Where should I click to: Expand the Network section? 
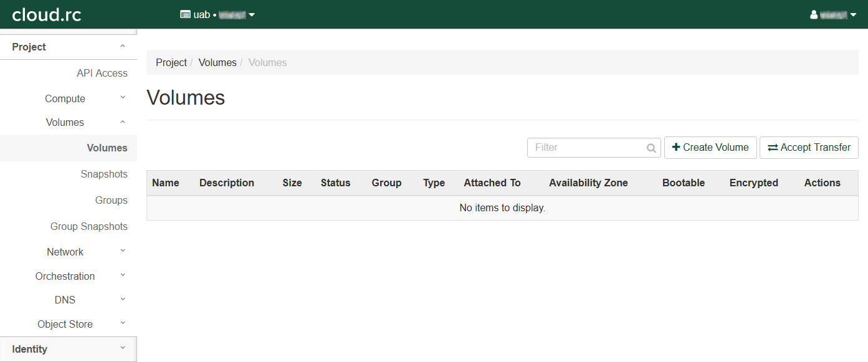tap(69, 252)
